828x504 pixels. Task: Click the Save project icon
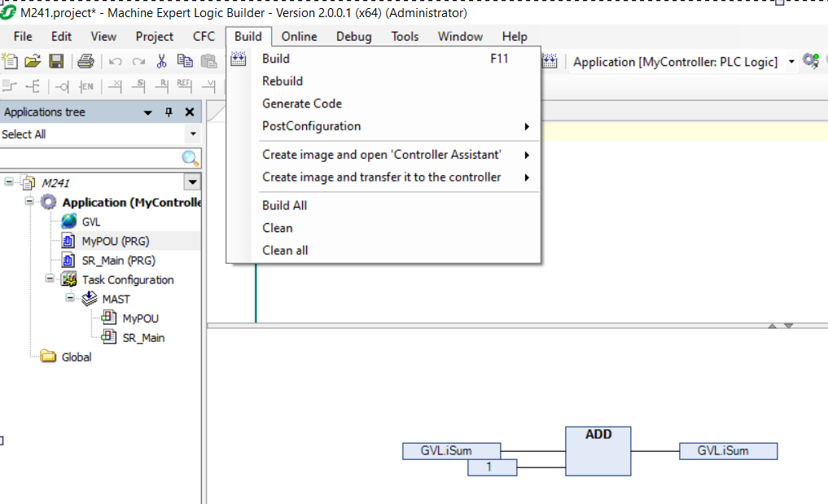(x=55, y=61)
